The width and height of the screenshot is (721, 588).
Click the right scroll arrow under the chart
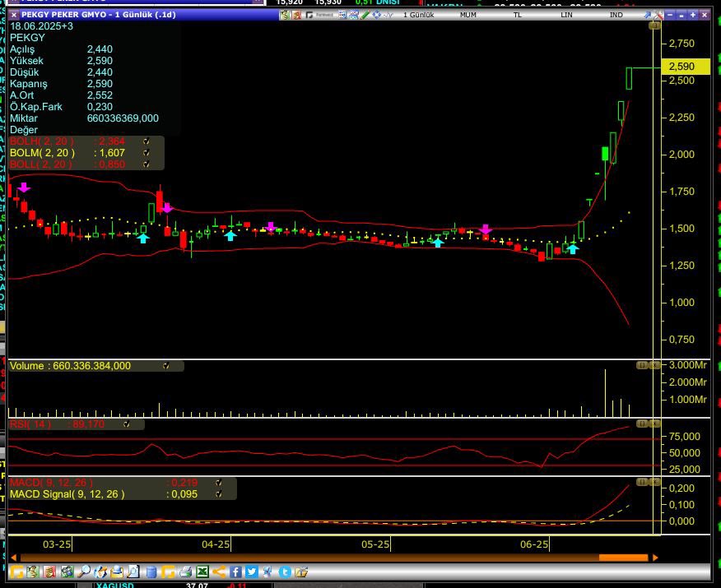click(655, 558)
